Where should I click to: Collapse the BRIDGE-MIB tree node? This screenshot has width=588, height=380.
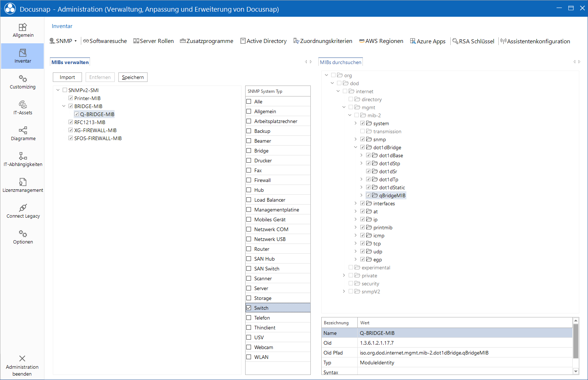coord(64,106)
